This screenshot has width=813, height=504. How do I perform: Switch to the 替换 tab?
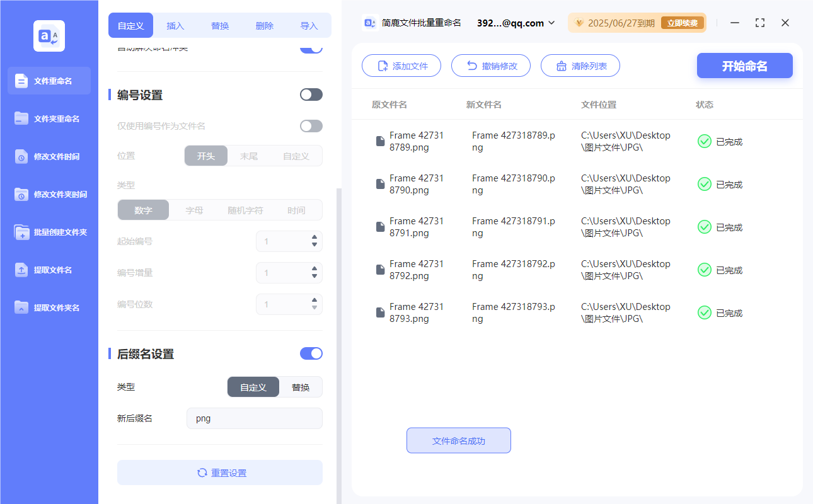click(x=220, y=26)
